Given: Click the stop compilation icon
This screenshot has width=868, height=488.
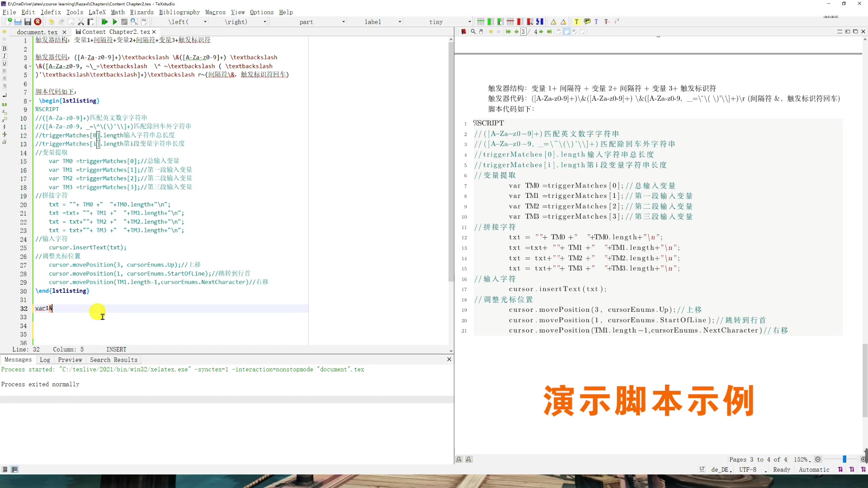Looking at the screenshot, I should (124, 22).
